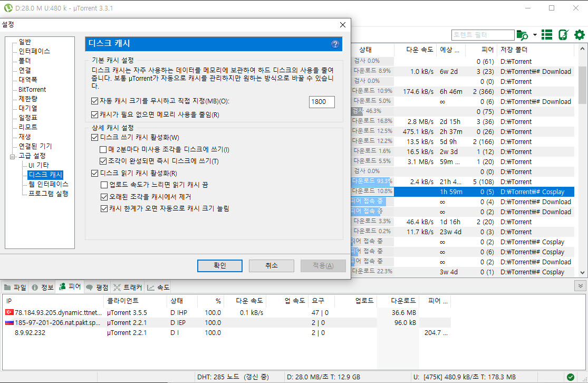Screen dimensions: 588x383
Task: Click the create new torrent edit icon
Action: (x=563, y=35)
